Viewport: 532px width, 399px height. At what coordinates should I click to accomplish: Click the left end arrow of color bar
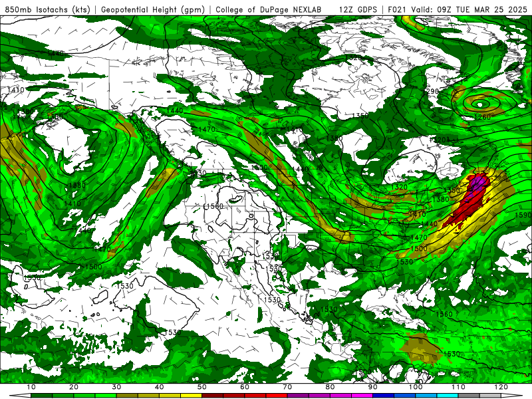coord(20,396)
